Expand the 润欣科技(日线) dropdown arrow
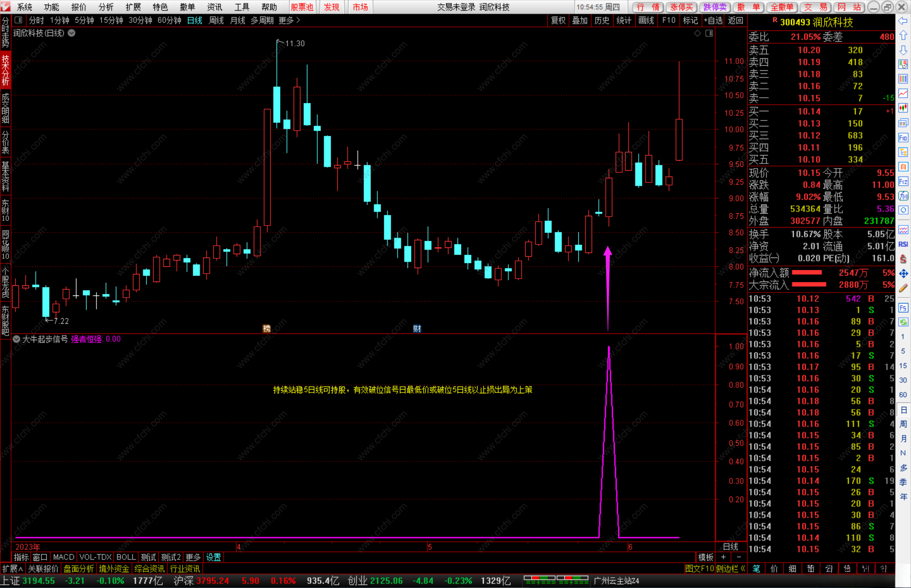Image resolution: width=911 pixels, height=588 pixels. tap(72, 33)
